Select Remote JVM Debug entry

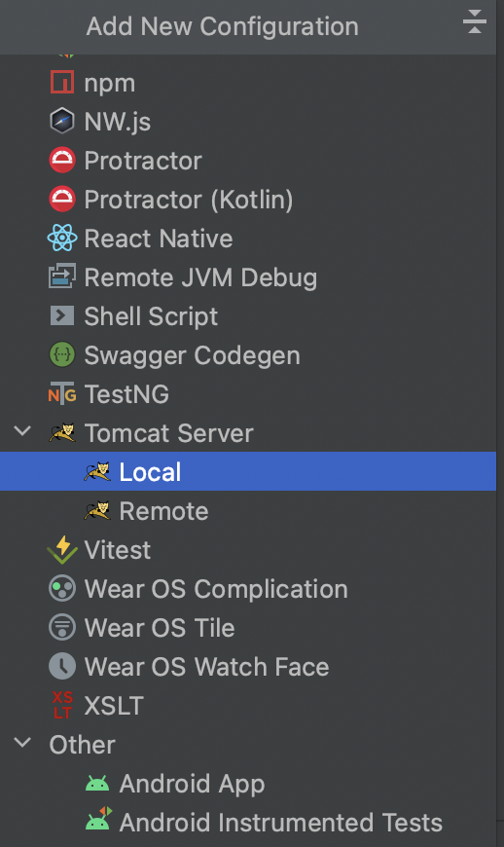200,277
